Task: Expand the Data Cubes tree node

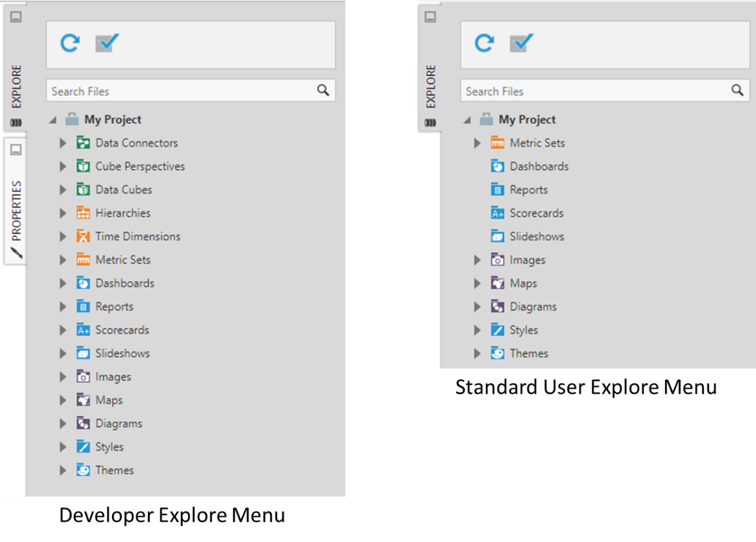Action: pos(63,190)
